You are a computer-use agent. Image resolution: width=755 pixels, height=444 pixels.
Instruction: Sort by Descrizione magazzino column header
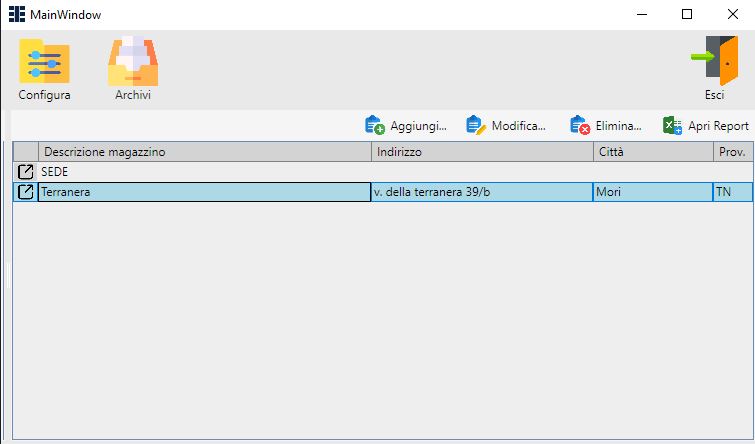click(x=204, y=152)
